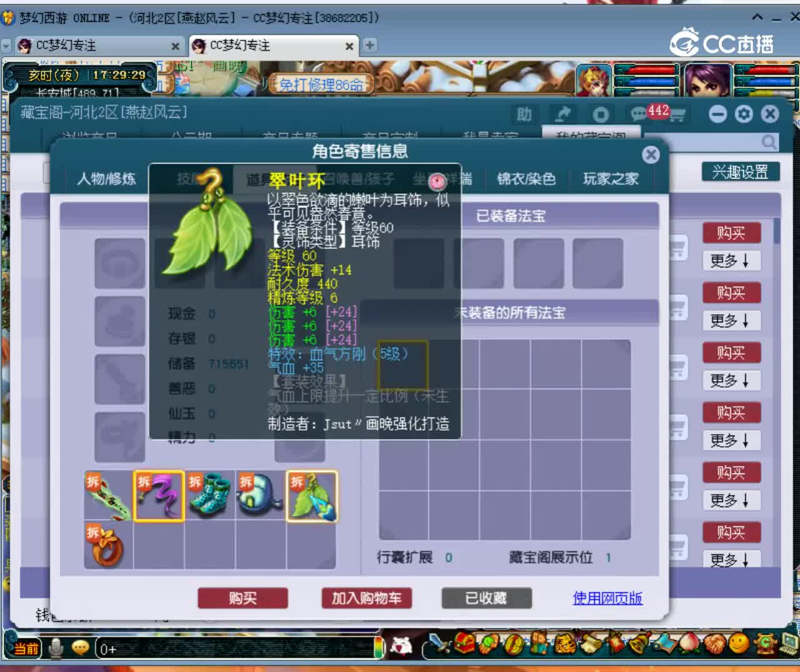This screenshot has height=672, width=800.
Task: Open the treasure chest inventory icon
Action: point(464,644)
